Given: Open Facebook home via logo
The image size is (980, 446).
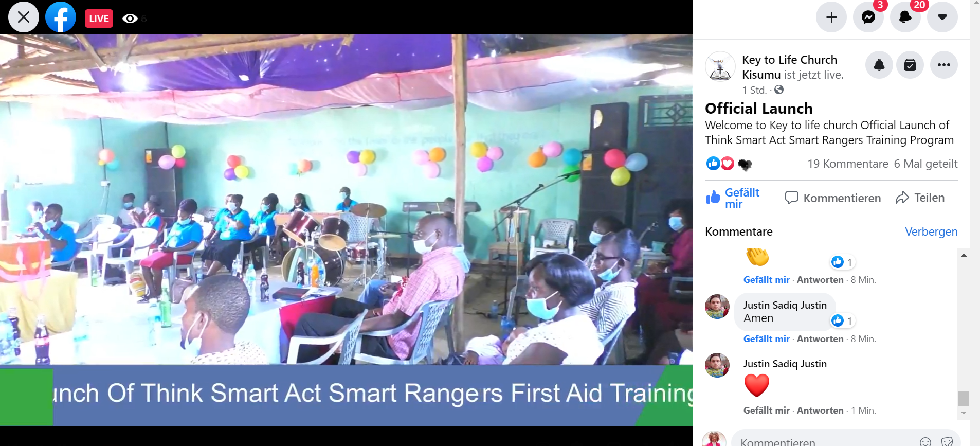Looking at the screenshot, I should click(x=61, y=17).
